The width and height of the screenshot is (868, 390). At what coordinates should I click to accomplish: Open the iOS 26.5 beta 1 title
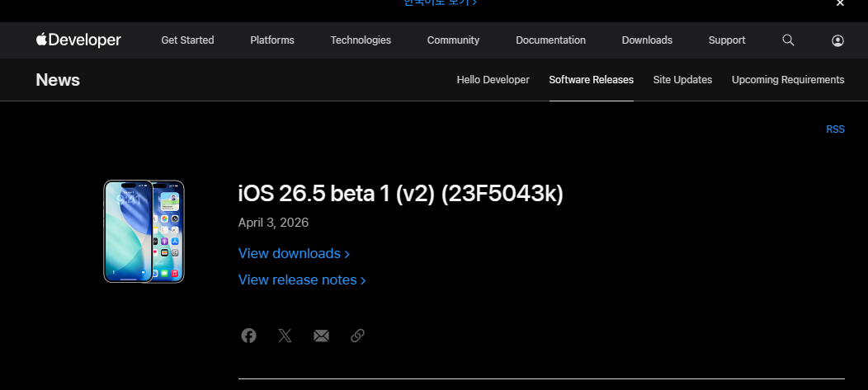tap(401, 194)
